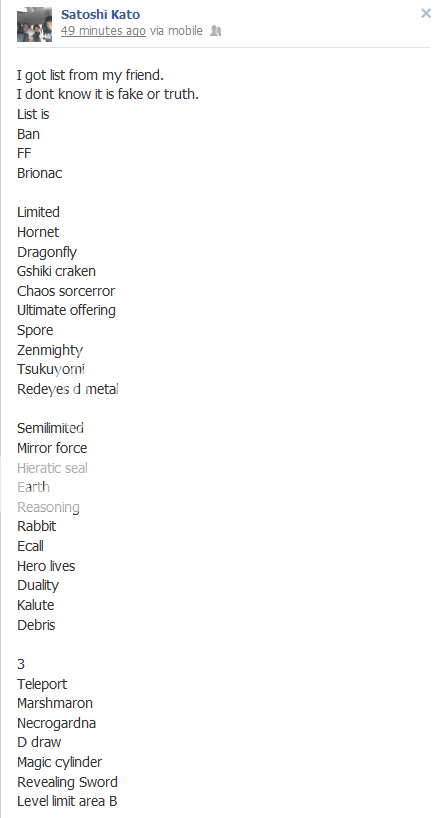The height and width of the screenshot is (818, 443).
Task: Click the 'Mirror force' line
Action: pyautogui.click(x=52, y=448)
